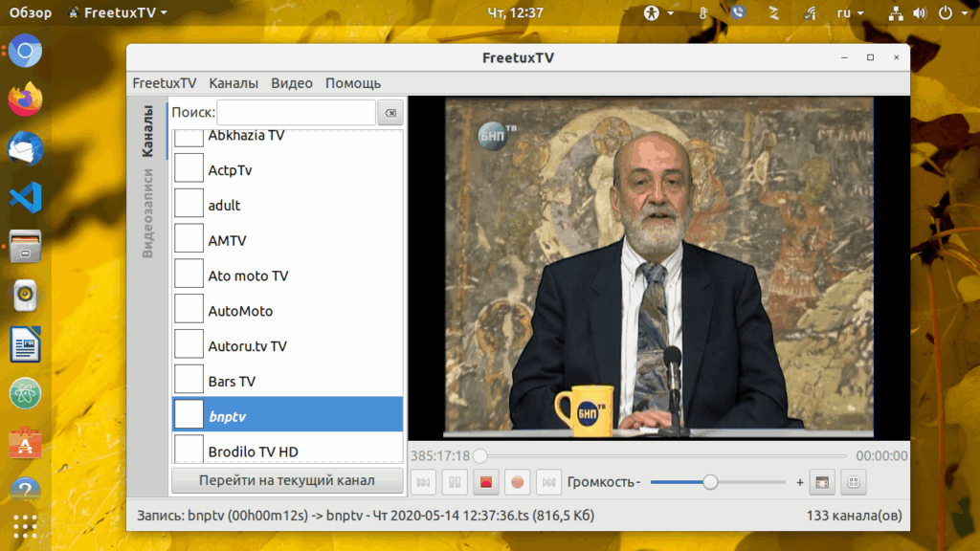Open accessibility menu in top bar
980x551 pixels.
[x=658, y=13]
